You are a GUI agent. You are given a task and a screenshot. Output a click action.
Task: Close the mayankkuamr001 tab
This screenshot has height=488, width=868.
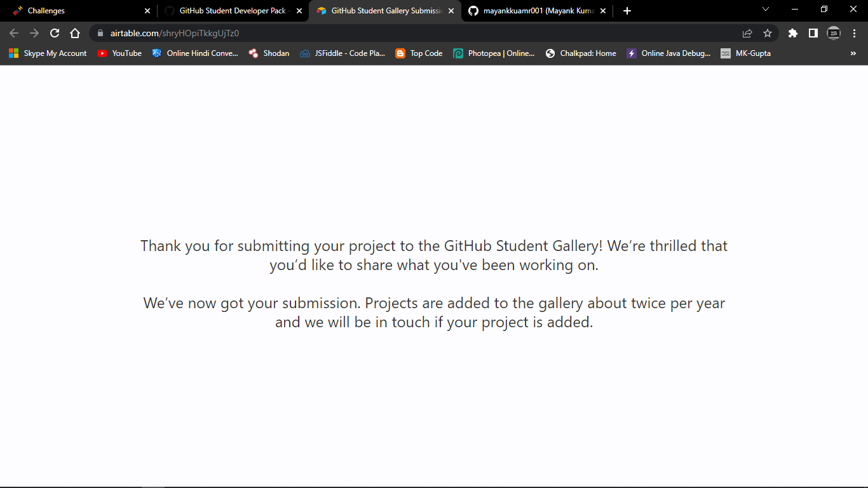pyautogui.click(x=603, y=11)
